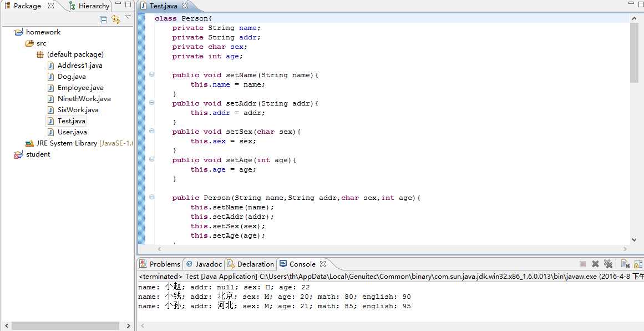Viewport: 644px width, 331px height.
Task: Collapse the setAge method fold
Action: click(x=151, y=159)
